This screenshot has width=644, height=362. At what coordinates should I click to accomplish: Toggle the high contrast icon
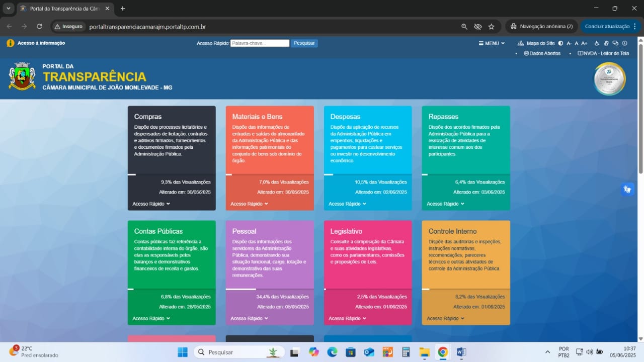(560, 43)
